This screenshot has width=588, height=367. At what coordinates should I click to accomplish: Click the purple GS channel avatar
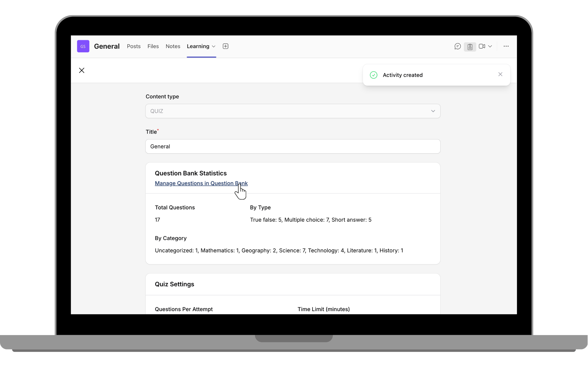tap(83, 46)
